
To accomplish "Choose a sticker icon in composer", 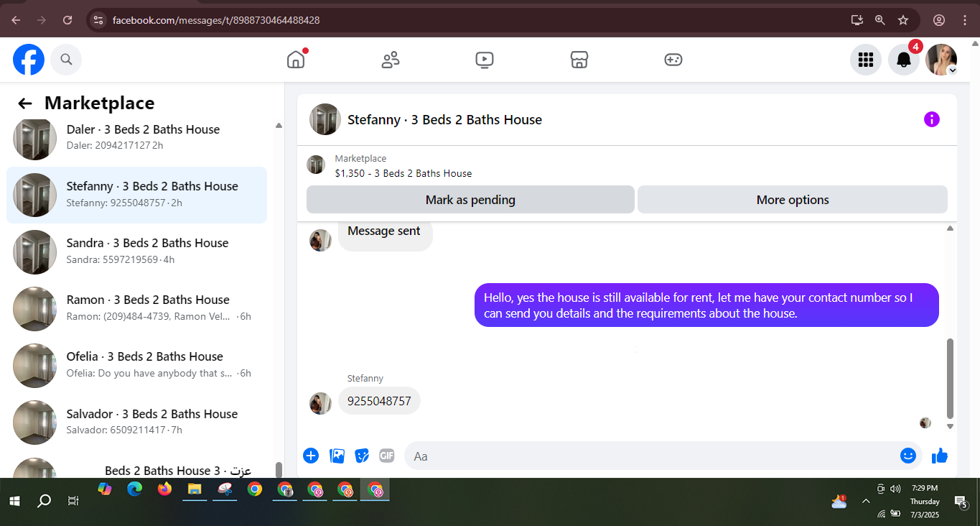I will point(362,456).
